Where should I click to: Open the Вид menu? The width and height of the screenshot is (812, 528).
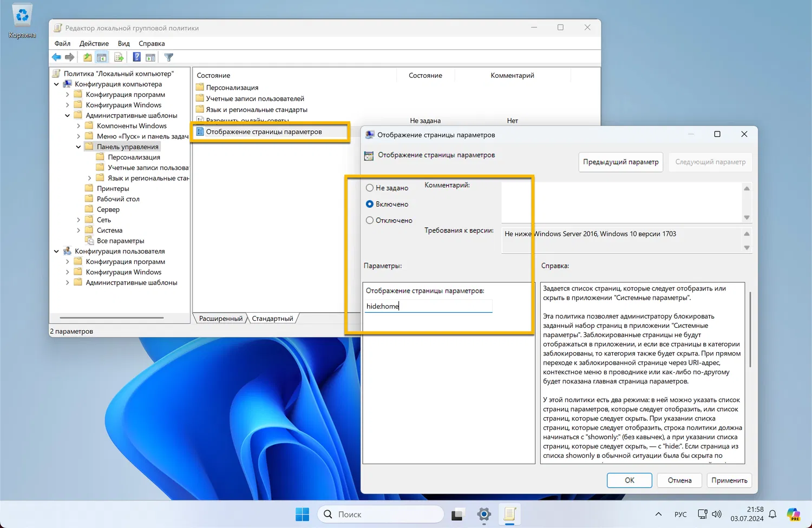[124, 43]
